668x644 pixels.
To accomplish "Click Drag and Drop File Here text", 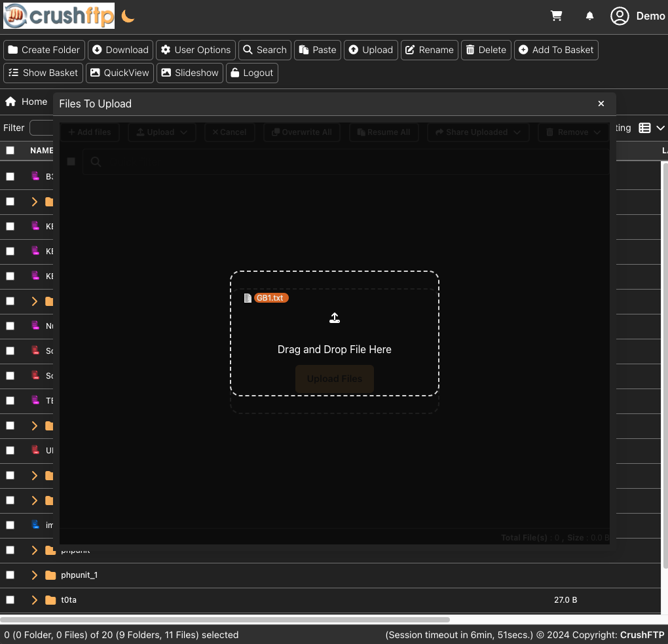I will (x=335, y=349).
